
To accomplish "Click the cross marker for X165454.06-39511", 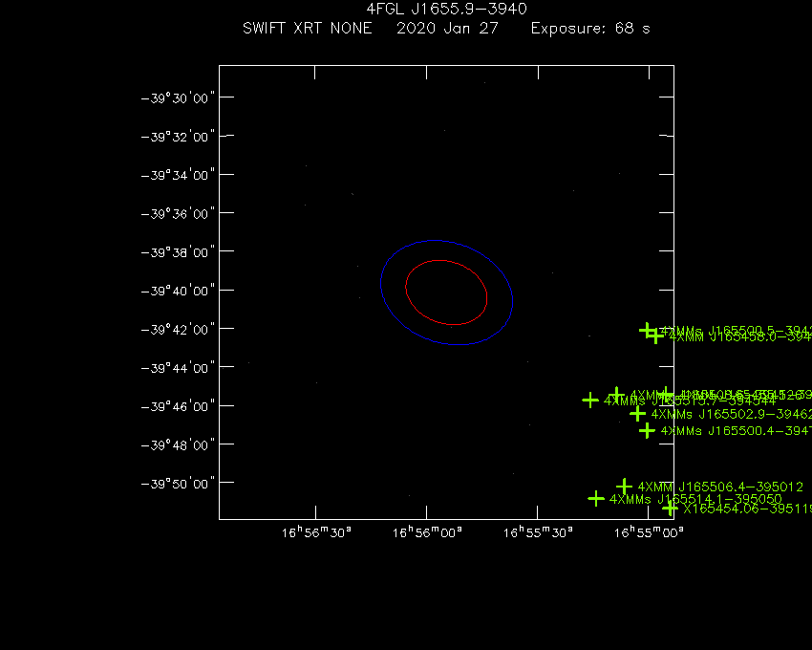I will coord(670,509).
